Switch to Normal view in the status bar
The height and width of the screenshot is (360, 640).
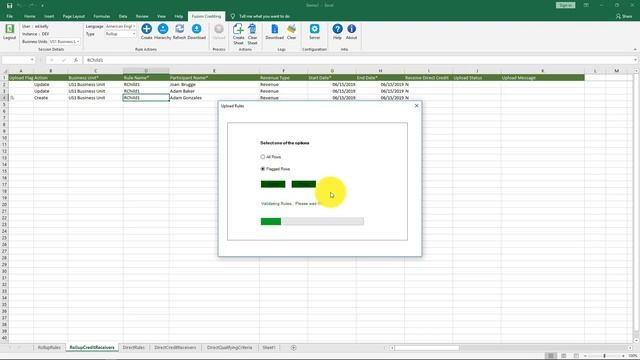551,356
